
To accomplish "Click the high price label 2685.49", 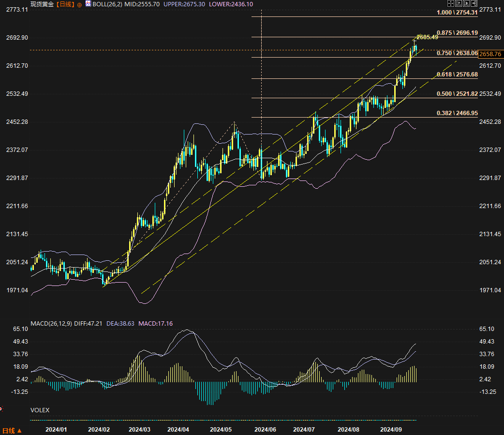I will pos(427,37).
